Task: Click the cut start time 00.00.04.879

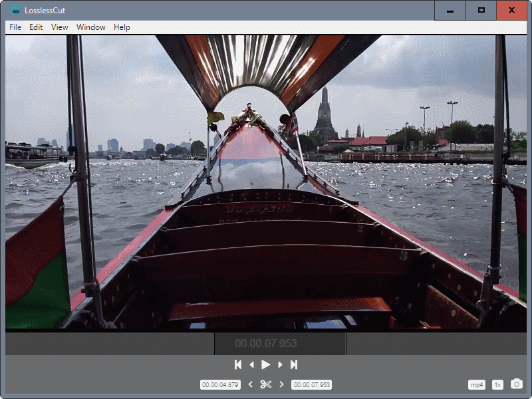Action: click(220, 385)
